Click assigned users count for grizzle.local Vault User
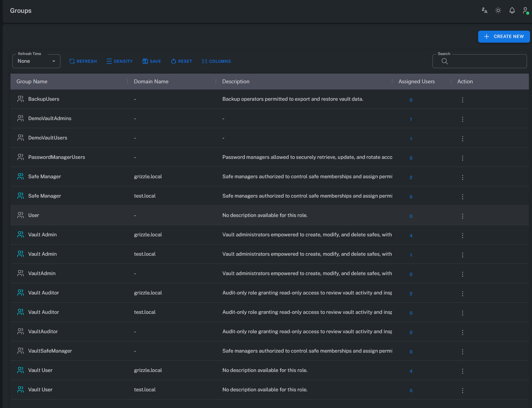Viewport: 532px width, 408px height. tap(411, 371)
